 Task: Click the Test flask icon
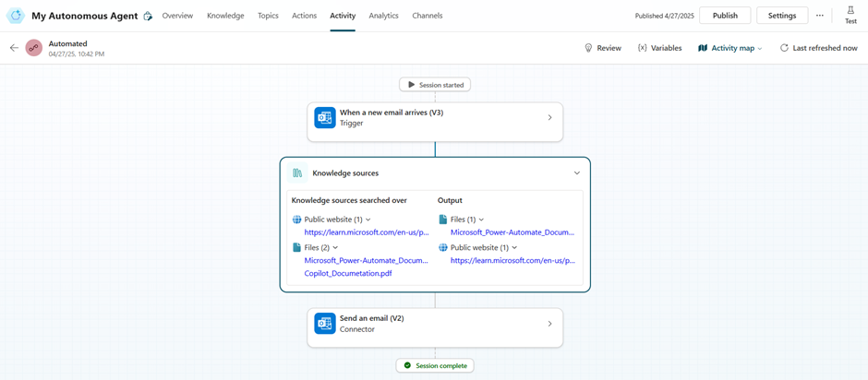[x=850, y=11]
